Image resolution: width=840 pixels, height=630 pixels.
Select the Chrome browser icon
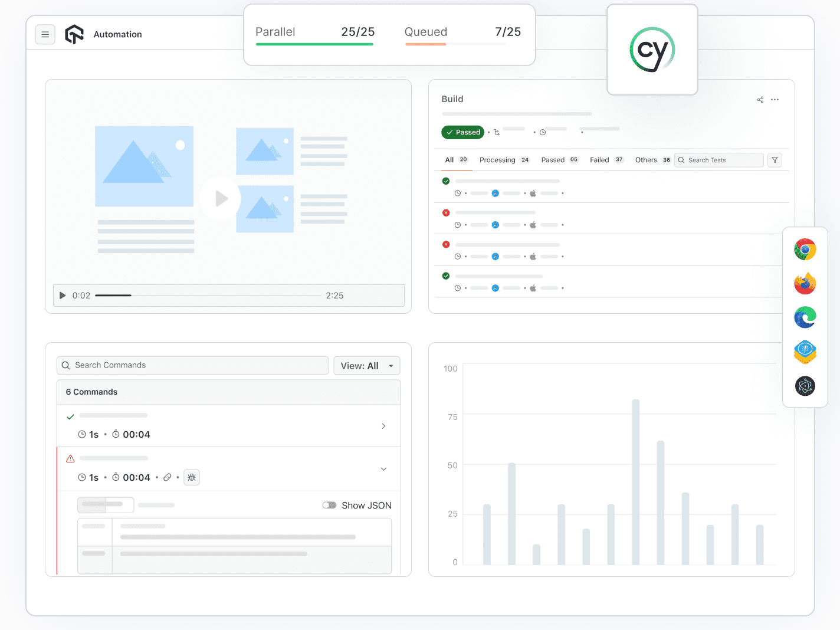point(805,249)
